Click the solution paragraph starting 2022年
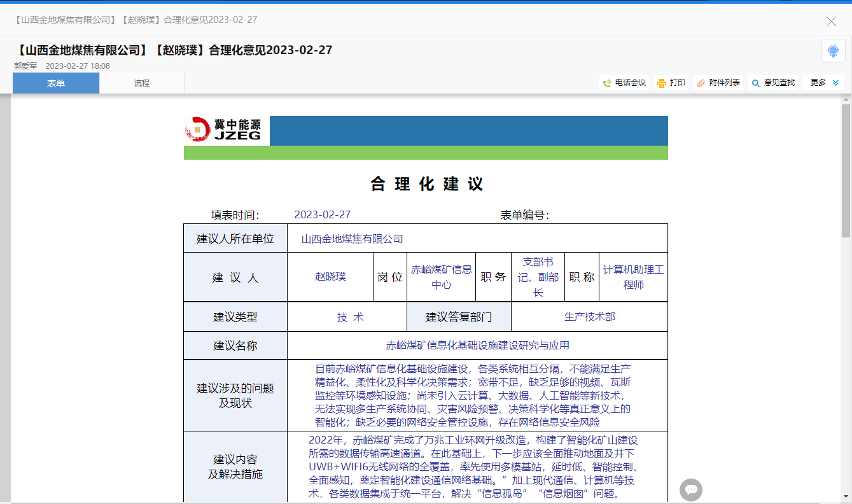This screenshot has height=504, width=852. pos(473,466)
